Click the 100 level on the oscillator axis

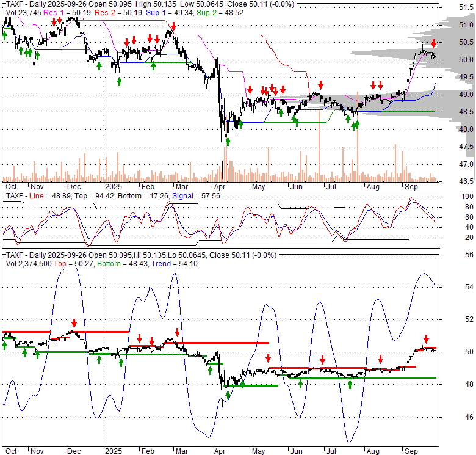point(467,197)
